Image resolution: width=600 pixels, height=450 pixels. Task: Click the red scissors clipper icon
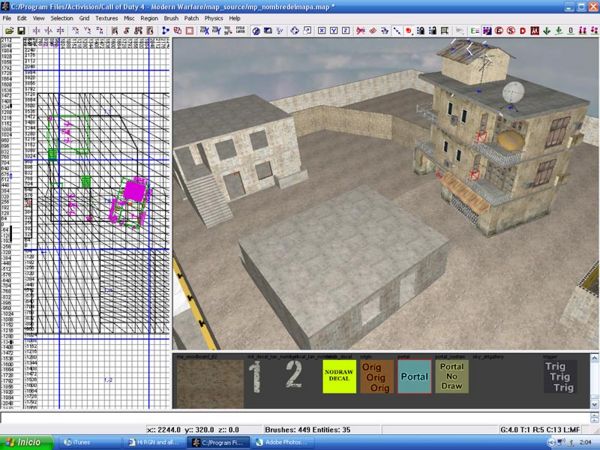[x=360, y=31]
